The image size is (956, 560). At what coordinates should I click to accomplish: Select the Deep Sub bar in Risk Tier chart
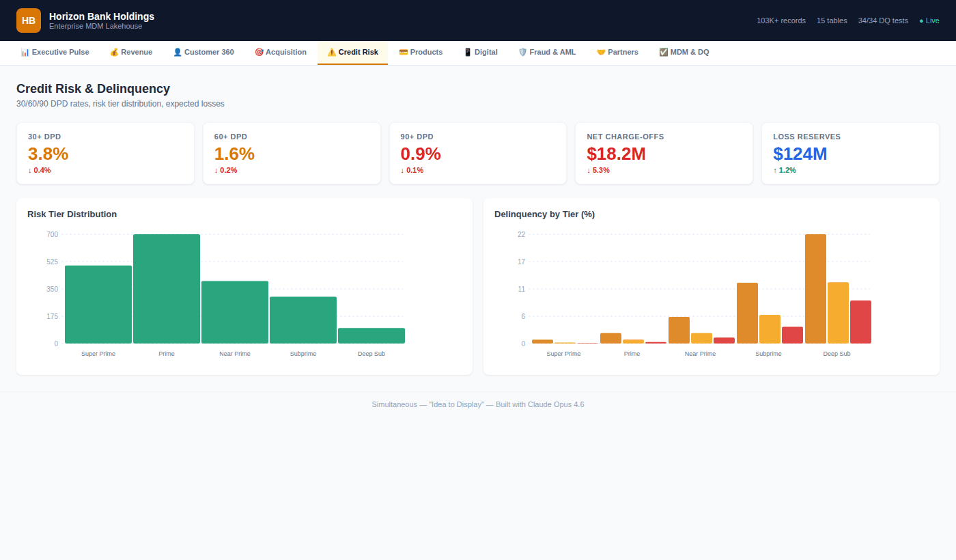coord(371,335)
